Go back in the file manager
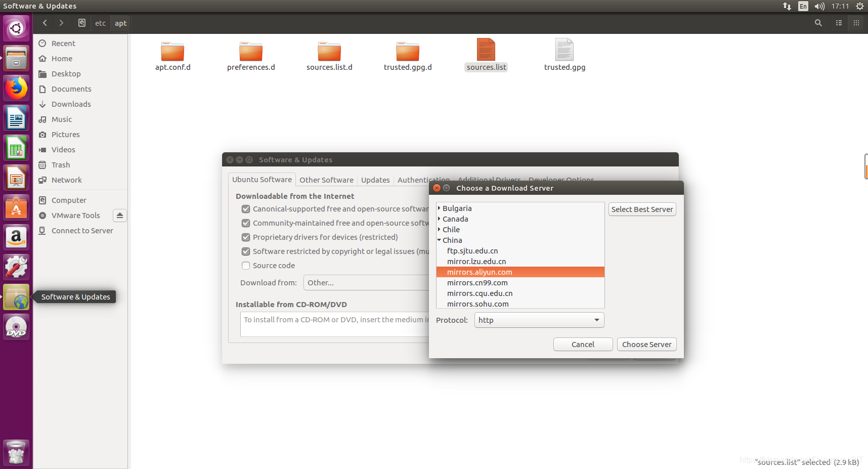This screenshot has height=469, width=868. (x=45, y=23)
